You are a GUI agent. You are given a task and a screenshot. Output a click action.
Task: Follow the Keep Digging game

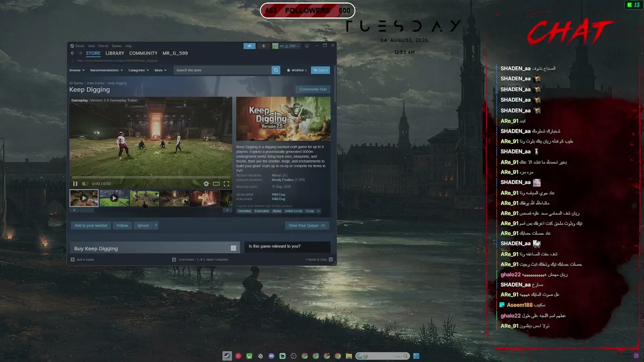pyautogui.click(x=122, y=225)
